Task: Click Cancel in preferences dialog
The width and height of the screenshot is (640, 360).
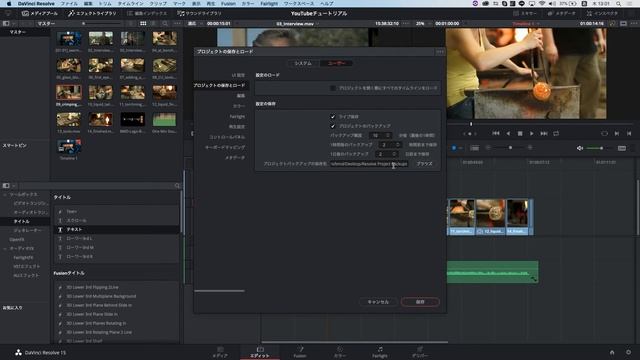Action: [x=378, y=302]
